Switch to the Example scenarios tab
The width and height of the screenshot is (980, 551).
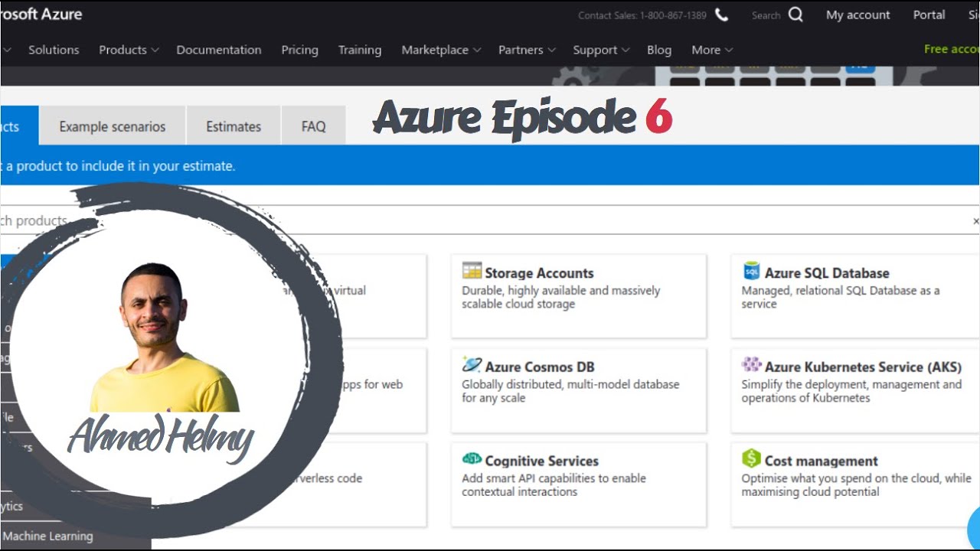click(x=113, y=126)
